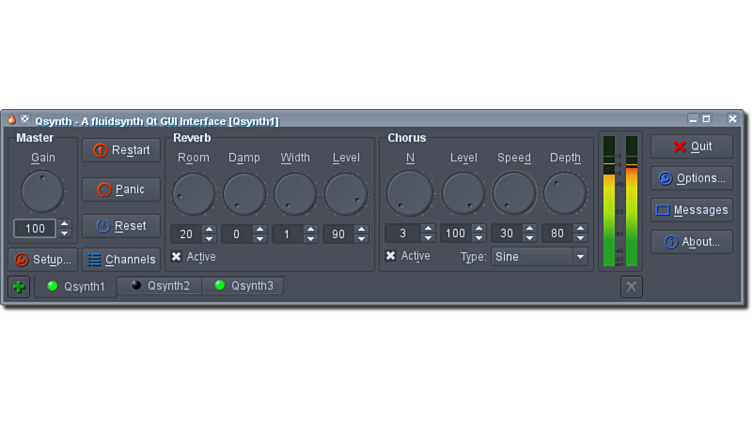Open the About dialog
This screenshot has width=752, height=423.
pyautogui.click(x=691, y=242)
